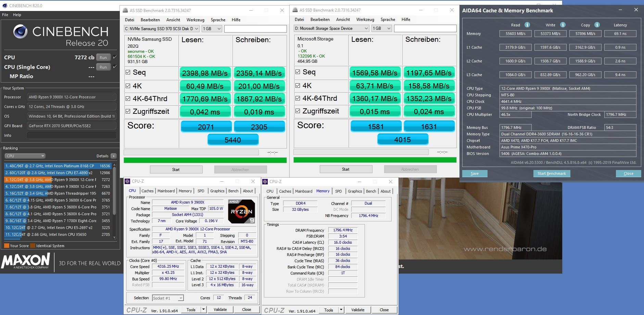The width and height of the screenshot is (644, 315).
Task: Click the CPU-Z title icon in the Memory tab window
Action: point(265,182)
